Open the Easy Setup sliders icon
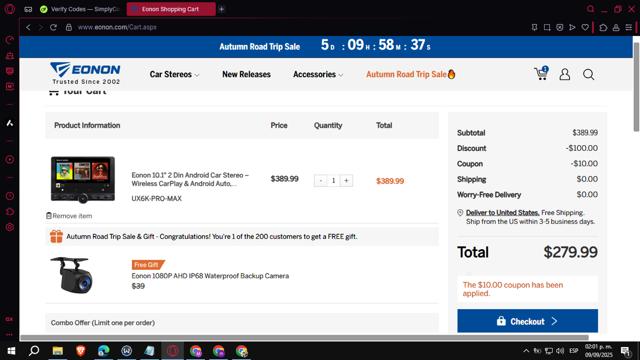The width and height of the screenshot is (640, 360). (629, 27)
